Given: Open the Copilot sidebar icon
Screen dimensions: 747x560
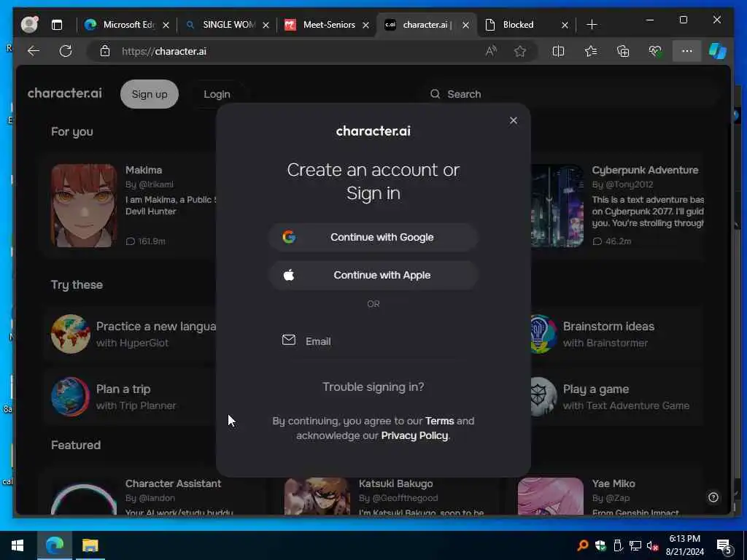Looking at the screenshot, I should [x=718, y=51].
